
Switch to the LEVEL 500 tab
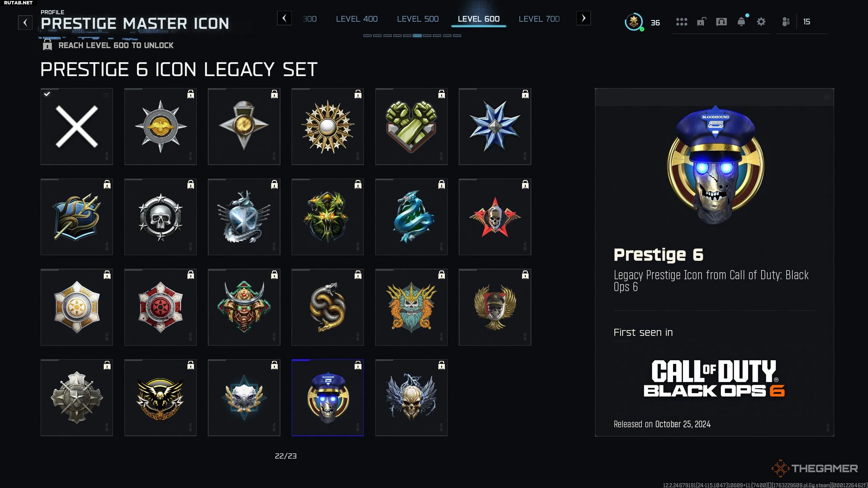click(x=418, y=19)
